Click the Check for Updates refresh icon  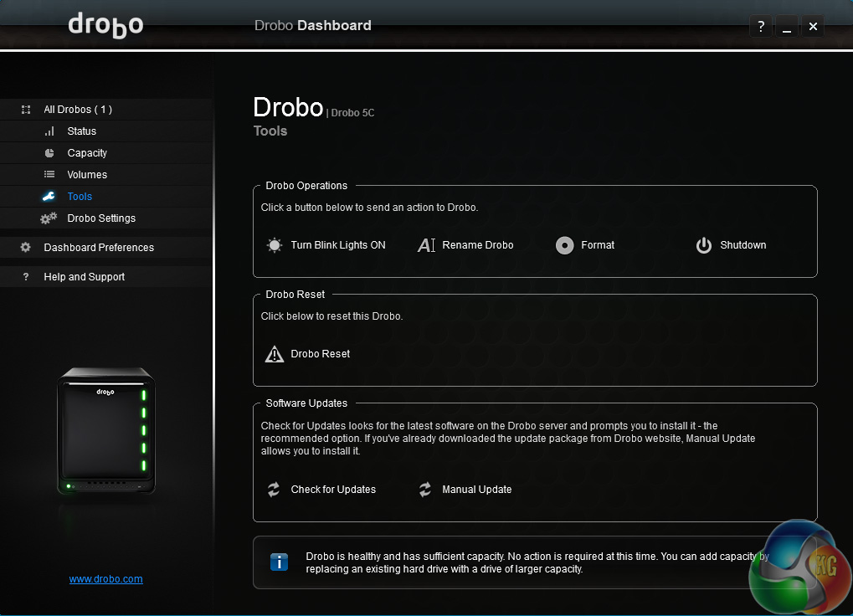click(274, 490)
